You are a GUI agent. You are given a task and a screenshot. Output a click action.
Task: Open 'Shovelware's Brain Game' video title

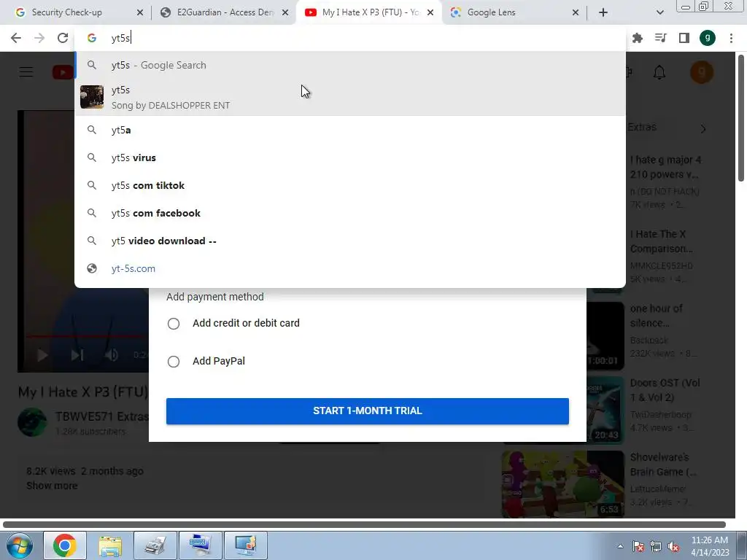[663, 464]
